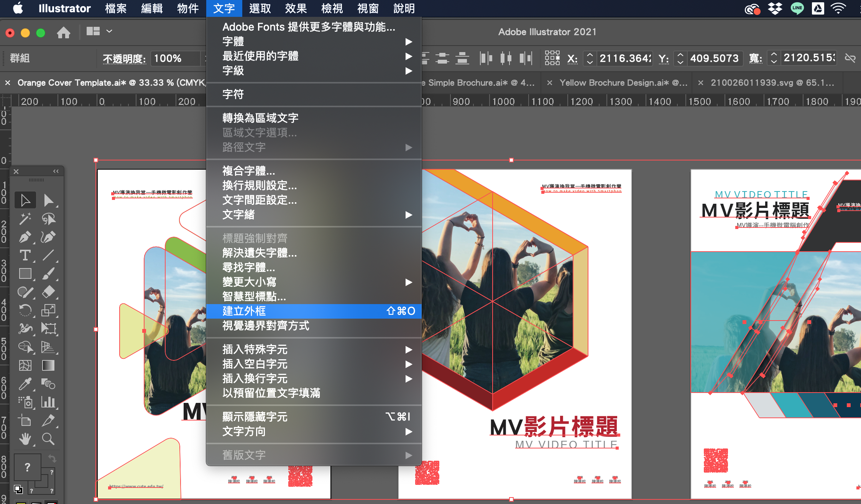
Task: Select the Direct Selection tool
Action: 48,200
